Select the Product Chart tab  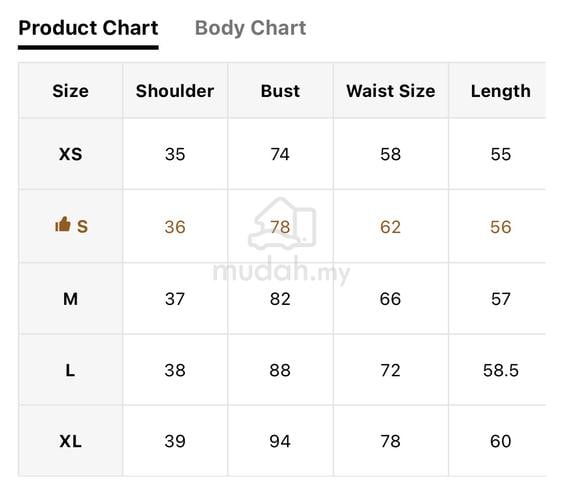pos(88,28)
